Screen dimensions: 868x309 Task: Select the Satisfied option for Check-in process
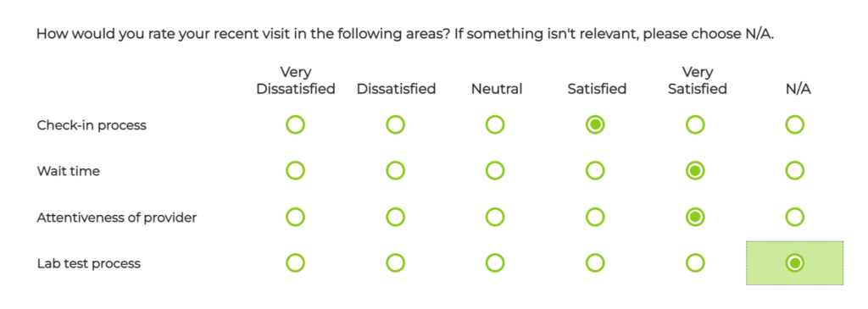[595, 125]
